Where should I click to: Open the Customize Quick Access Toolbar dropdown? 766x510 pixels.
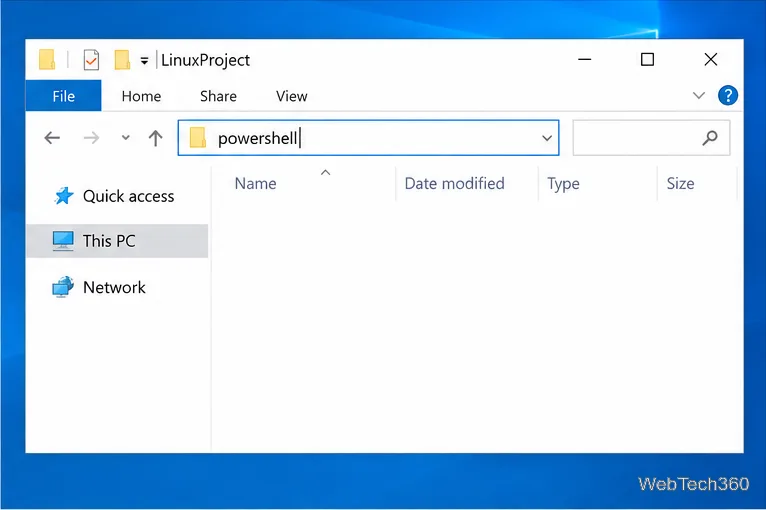pyautogui.click(x=144, y=61)
